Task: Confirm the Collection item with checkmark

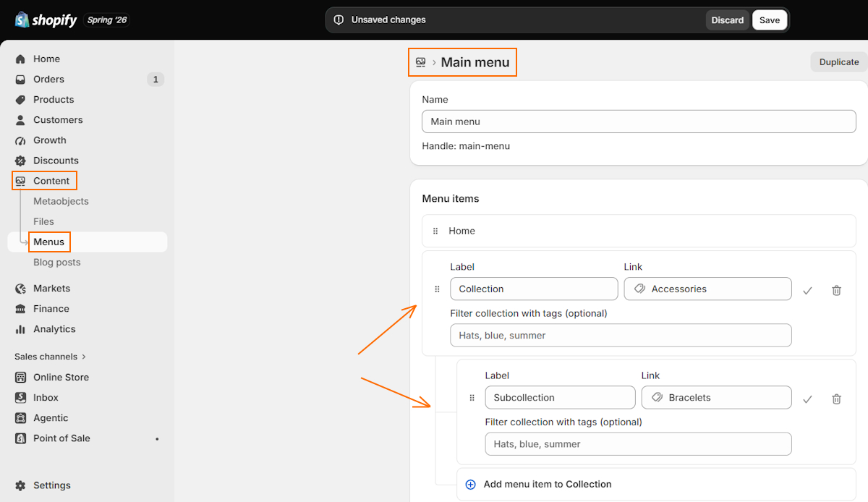Action: pos(807,290)
